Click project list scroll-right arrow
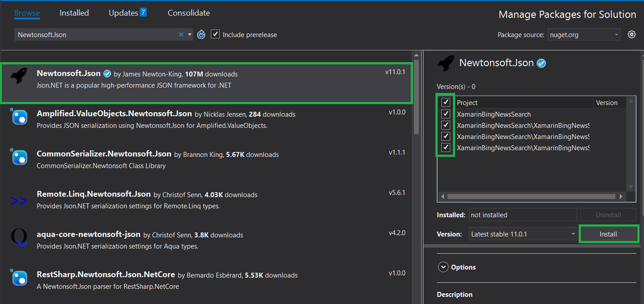644x304 pixels. pos(621,196)
